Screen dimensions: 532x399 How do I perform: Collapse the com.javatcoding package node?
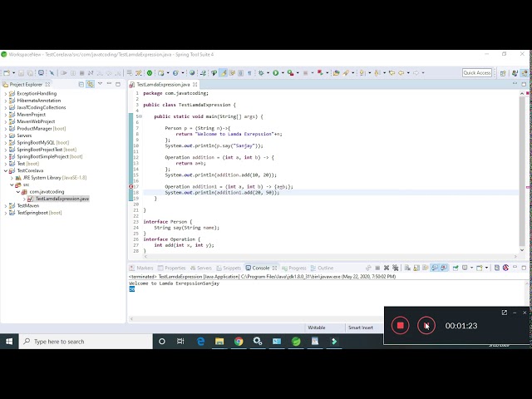click(x=18, y=192)
